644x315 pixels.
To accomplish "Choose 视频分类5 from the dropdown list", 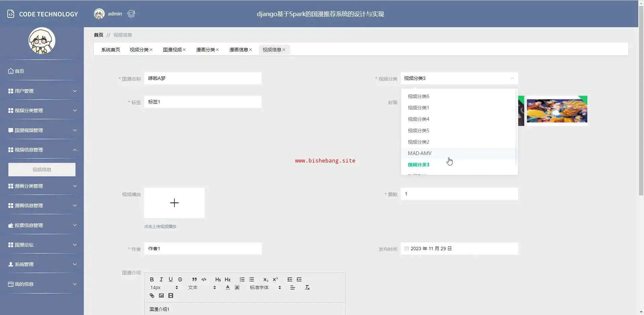I will click(x=458, y=131).
